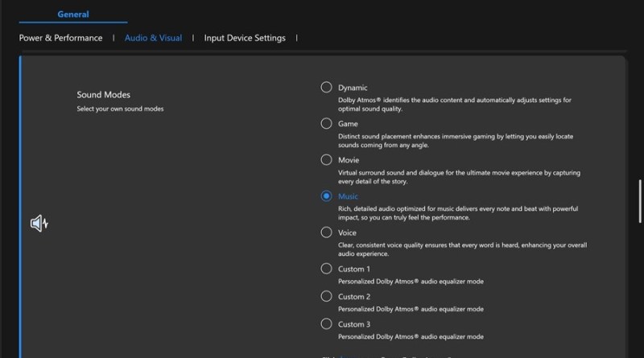Click the selected Music radio button
644x358 pixels.
[326, 196]
